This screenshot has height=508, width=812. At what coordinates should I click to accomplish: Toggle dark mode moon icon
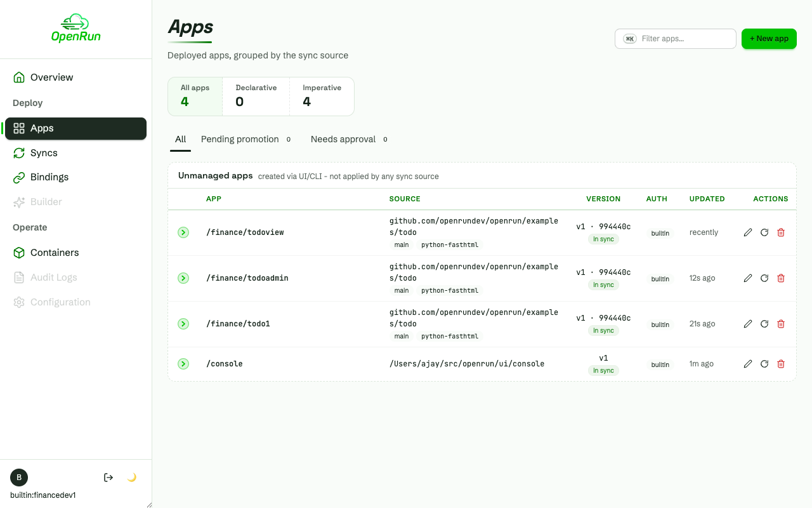click(x=132, y=478)
